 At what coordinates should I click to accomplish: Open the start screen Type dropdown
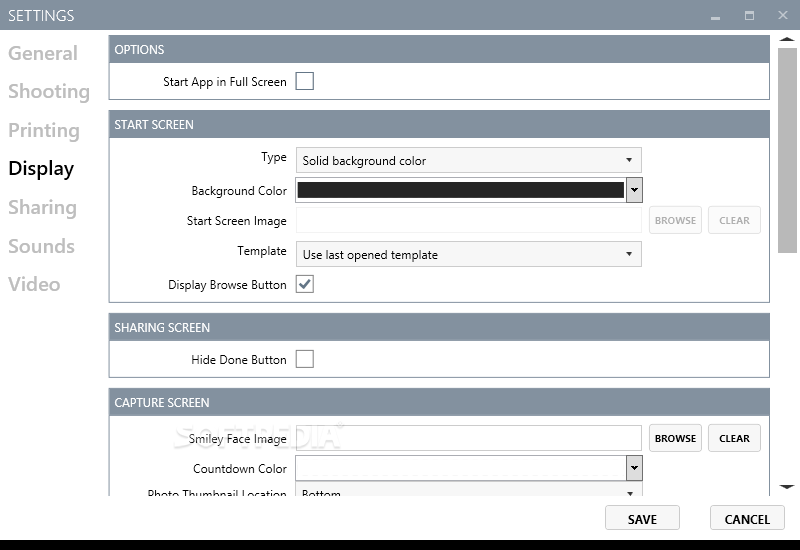(x=468, y=160)
